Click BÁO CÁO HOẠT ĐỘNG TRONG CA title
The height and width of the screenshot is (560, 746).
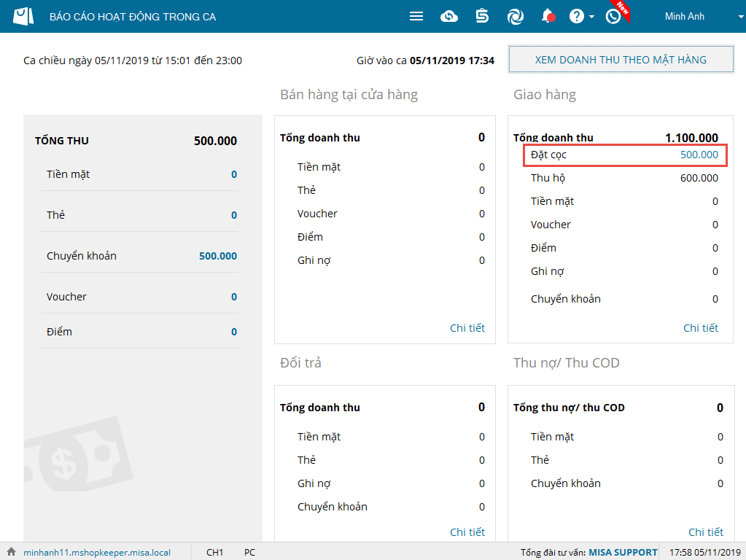[x=133, y=17]
